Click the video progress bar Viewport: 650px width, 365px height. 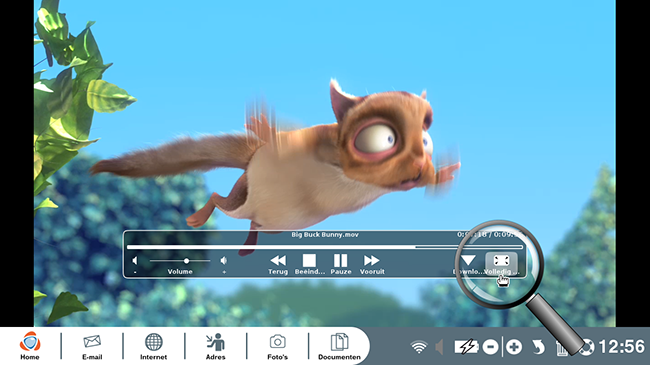(325, 247)
